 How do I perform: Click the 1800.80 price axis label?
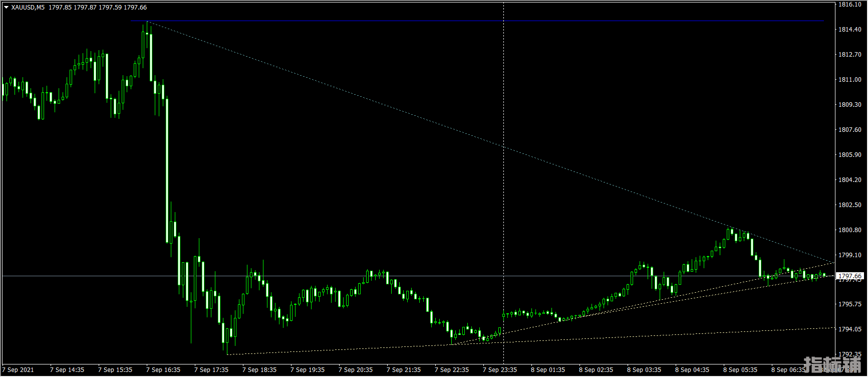click(x=850, y=230)
